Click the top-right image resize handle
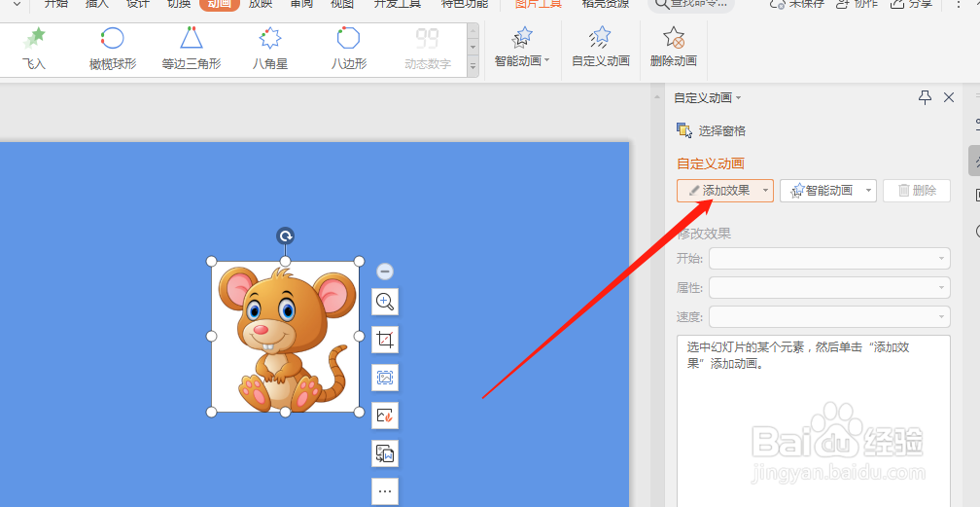 click(360, 261)
